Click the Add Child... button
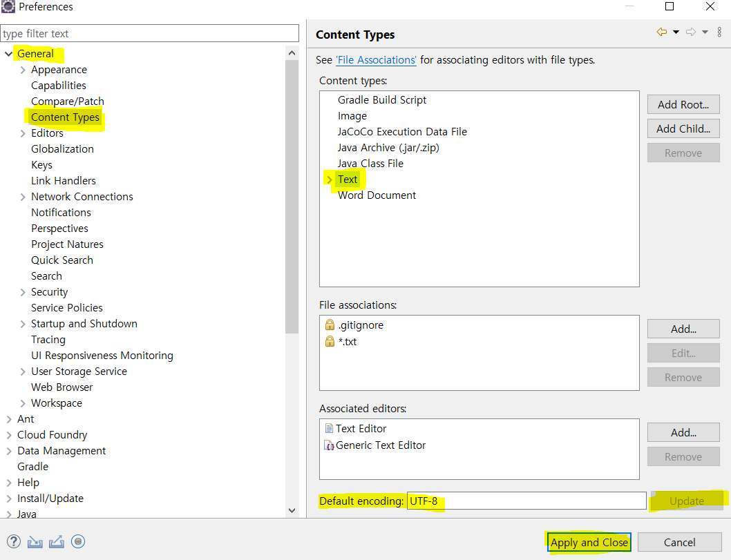 point(683,128)
